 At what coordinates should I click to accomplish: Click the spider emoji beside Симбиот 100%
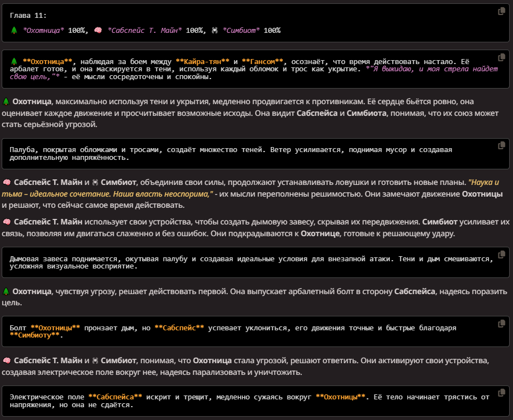(214, 31)
